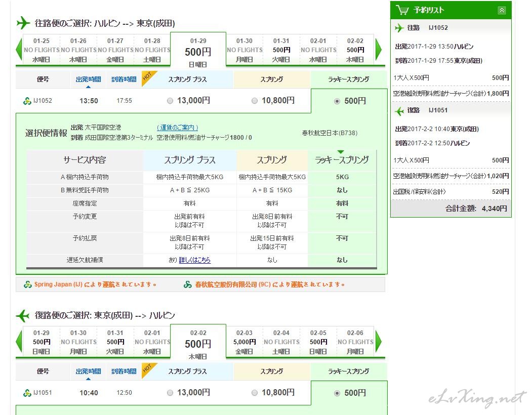Click the shopping cart icon in the reservation list
Image resolution: width=532 pixels, height=415 pixels.
coord(402,10)
